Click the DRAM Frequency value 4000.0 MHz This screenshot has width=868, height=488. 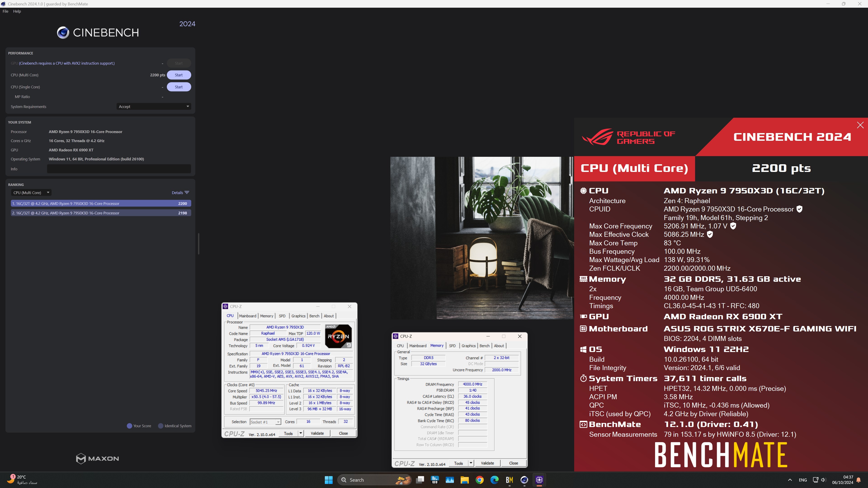pyautogui.click(x=472, y=384)
